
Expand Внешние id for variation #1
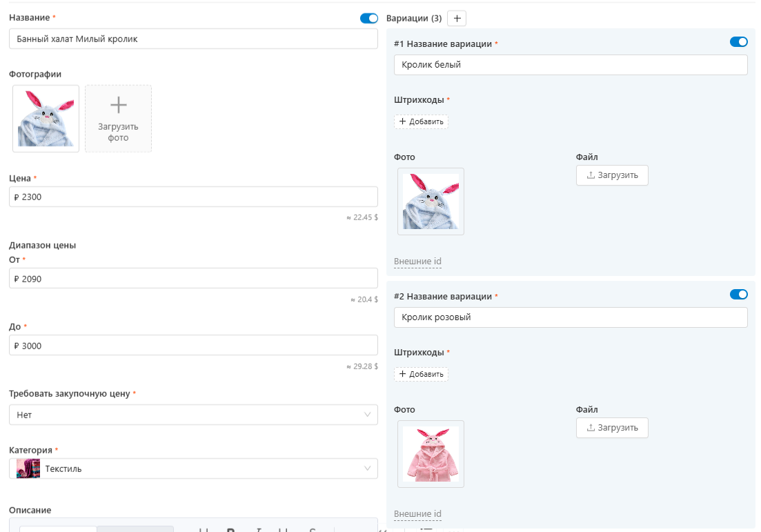[x=416, y=262]
